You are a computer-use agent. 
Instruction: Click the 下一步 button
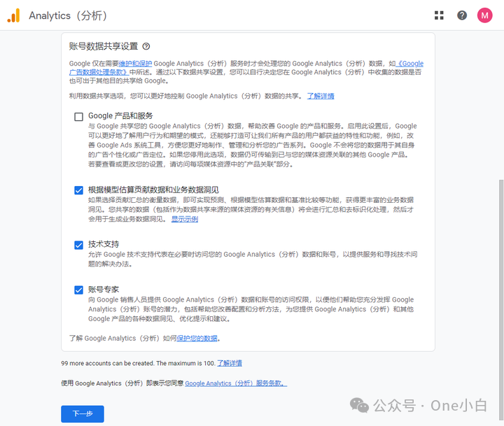pyautogui.click(x=83, y=414)
